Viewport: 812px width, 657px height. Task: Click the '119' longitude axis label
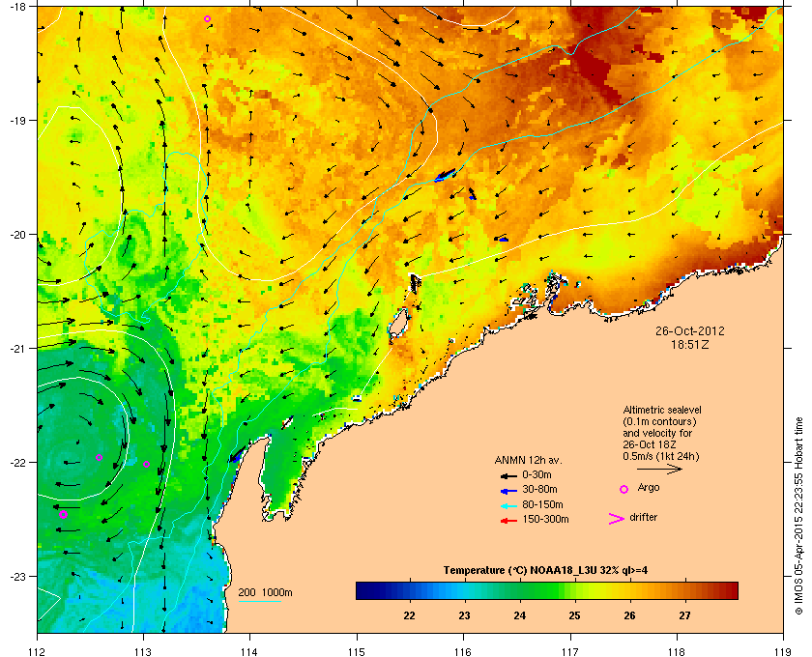pos(783,651)
